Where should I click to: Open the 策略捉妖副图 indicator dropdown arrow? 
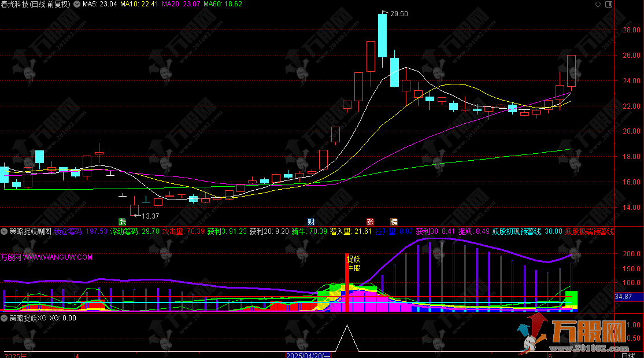[x=5, y=231]
